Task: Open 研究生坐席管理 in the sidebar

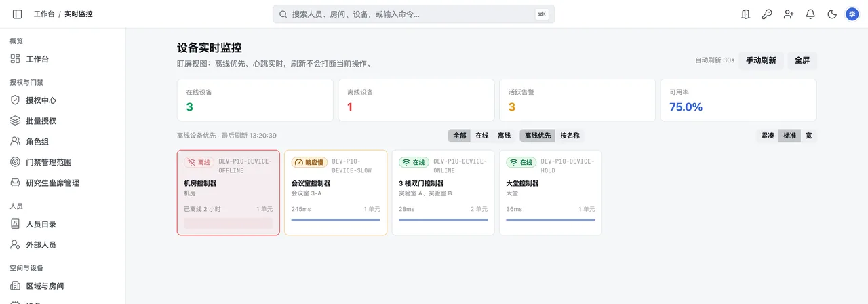Action: (x=62, y=183)
